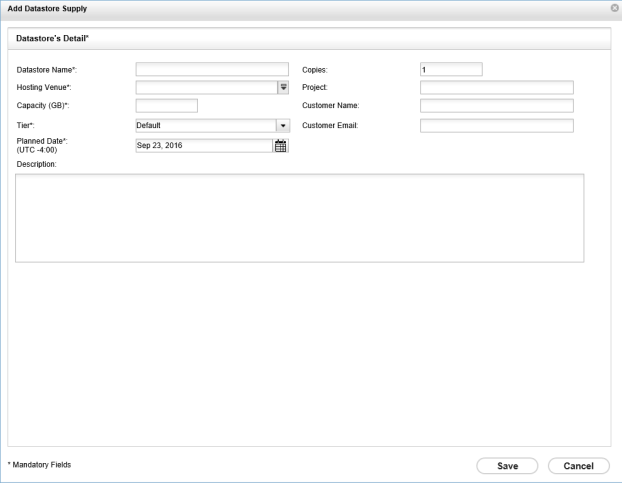Click the Customer Email input field
This screenshot has height=483, width=622.
tap(496, 126)
